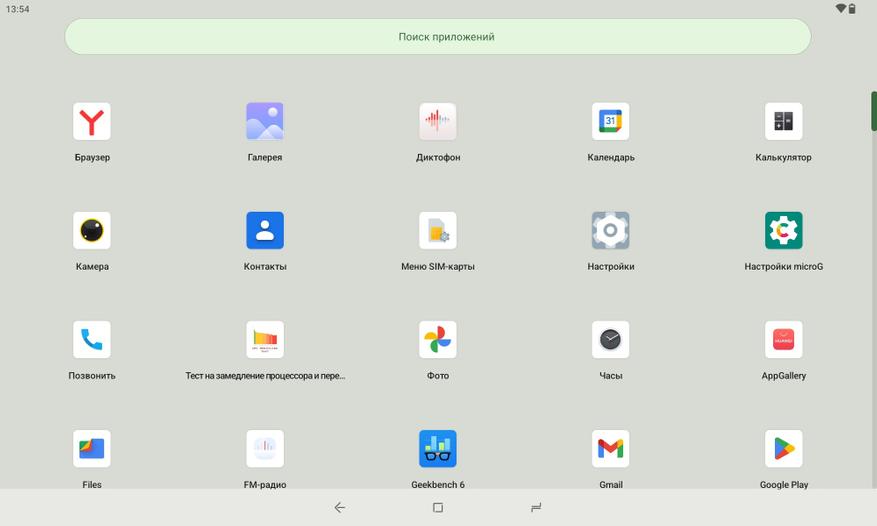Open the Google Фото pinwheel app
This screenshot has height=526, width=877.
(437, 340)
